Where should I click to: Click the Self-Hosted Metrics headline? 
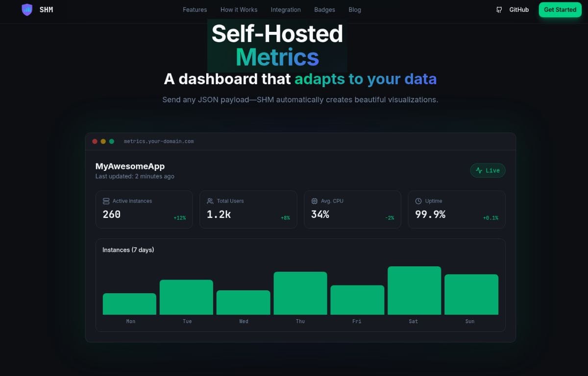(277, 46)
